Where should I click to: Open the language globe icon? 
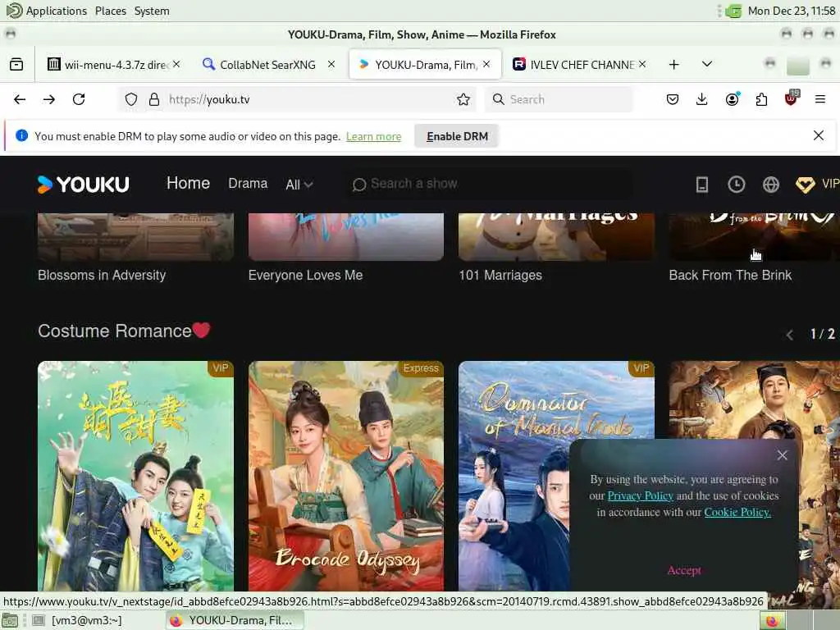click(771, 185)
